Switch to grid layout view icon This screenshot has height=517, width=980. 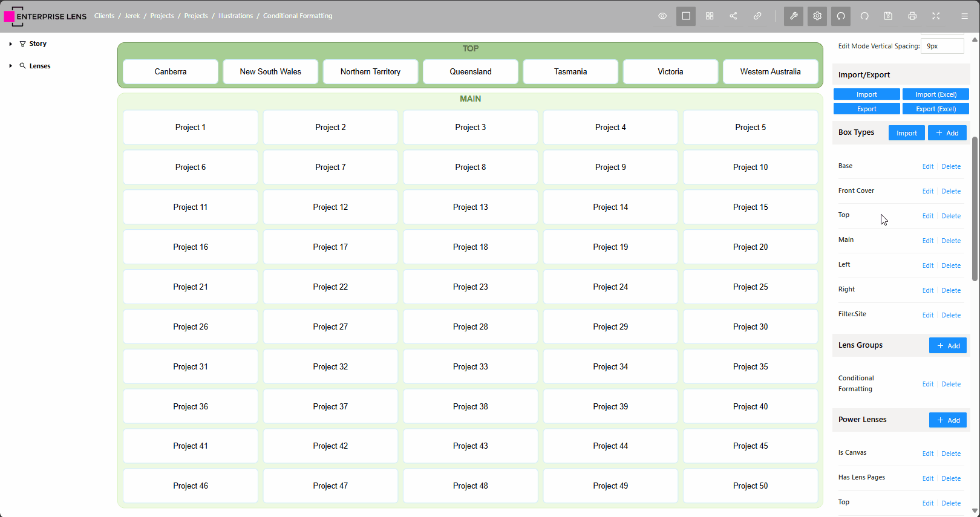coord(710,16)
